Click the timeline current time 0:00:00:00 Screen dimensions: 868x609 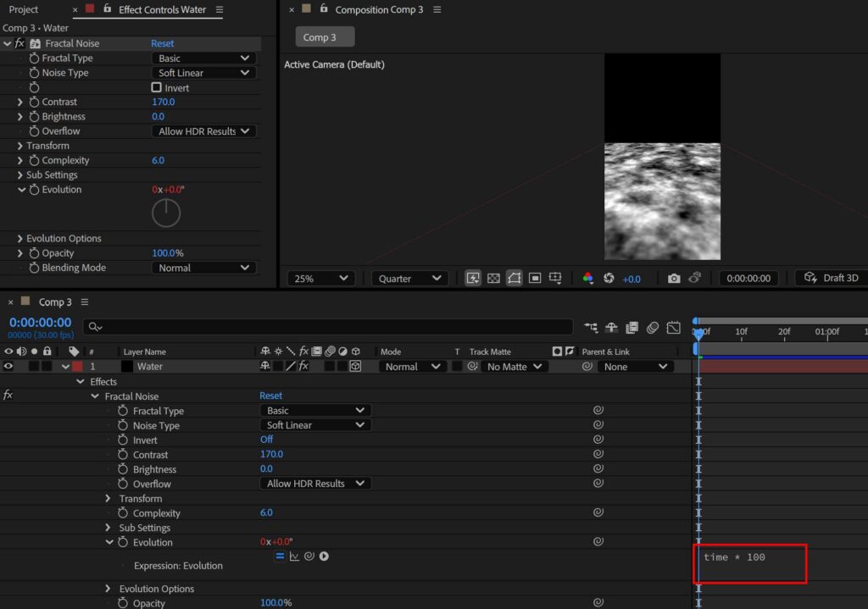(x=41, y=322)
